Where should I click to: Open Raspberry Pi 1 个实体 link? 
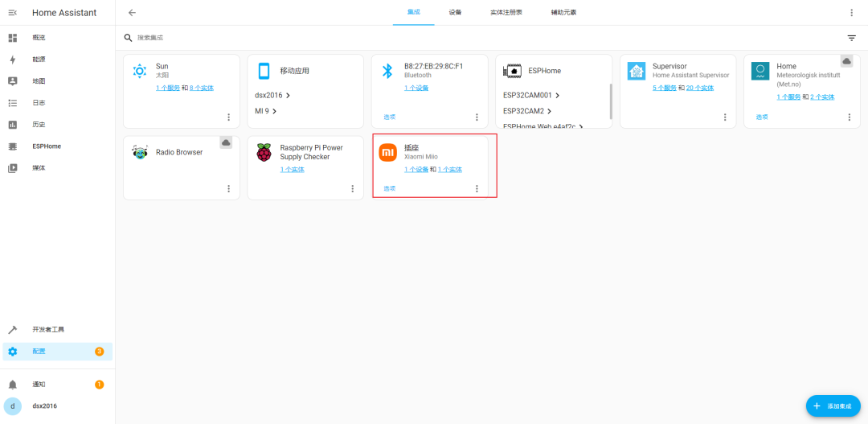click(x=293, y=170)
